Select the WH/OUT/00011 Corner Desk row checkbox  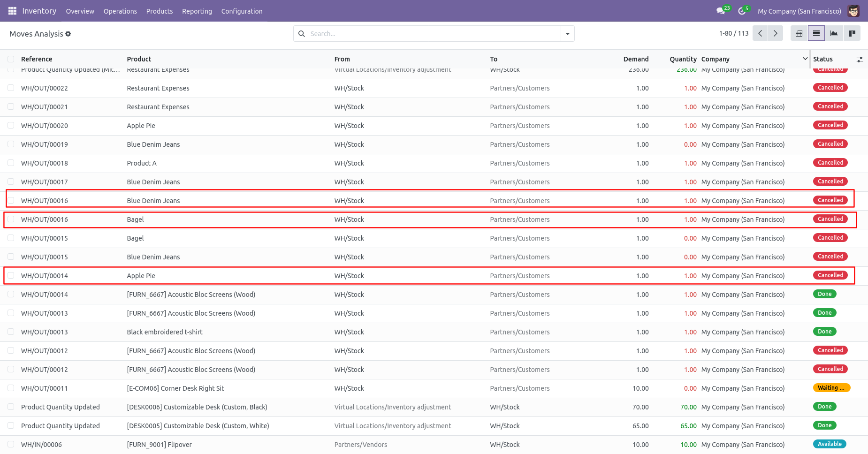point(11,388)
